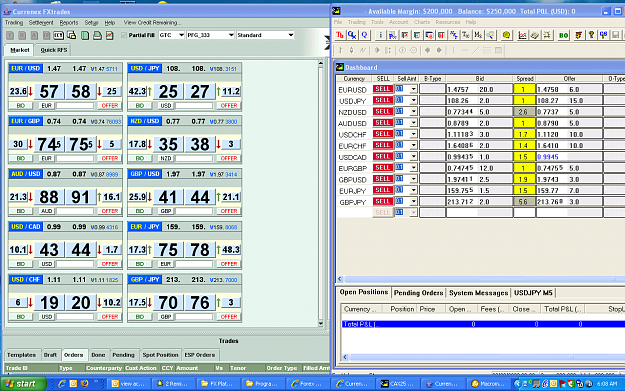Select the blue Total P&L row
The height and width of the screenshot is (391, 625).
tap(483, 324)
